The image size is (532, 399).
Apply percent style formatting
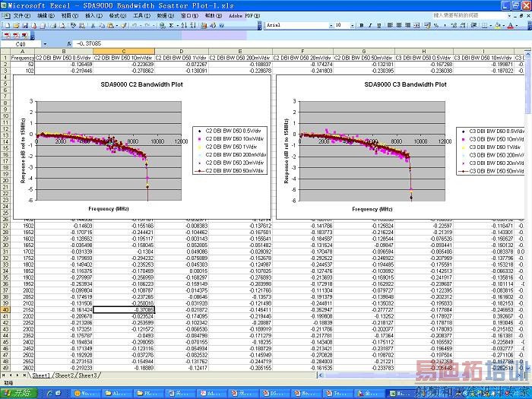click(x=436, y=25)
